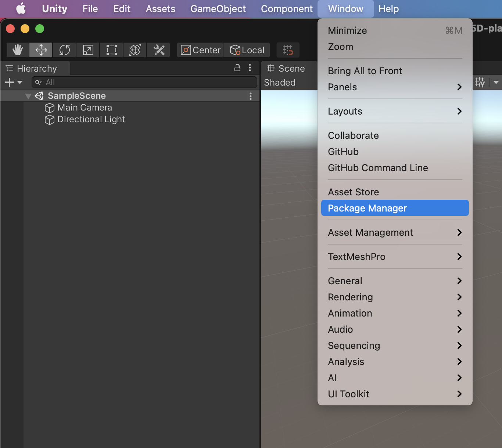Open the Assets menu
This screenshot has width=502, height=448.
(161, 9)
